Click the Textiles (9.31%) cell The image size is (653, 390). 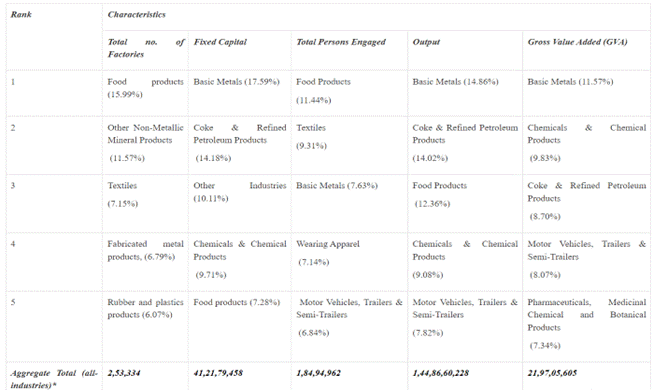(312, 137)
